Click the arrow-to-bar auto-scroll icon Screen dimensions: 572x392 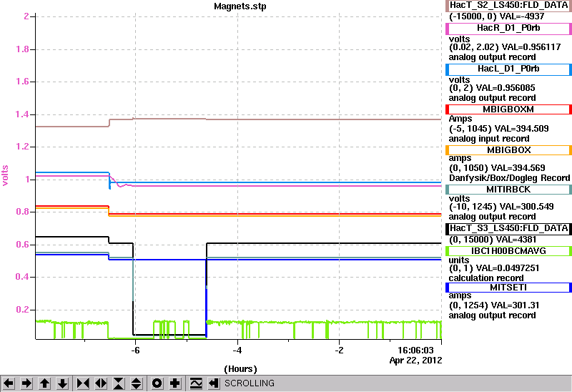[214, 383]
